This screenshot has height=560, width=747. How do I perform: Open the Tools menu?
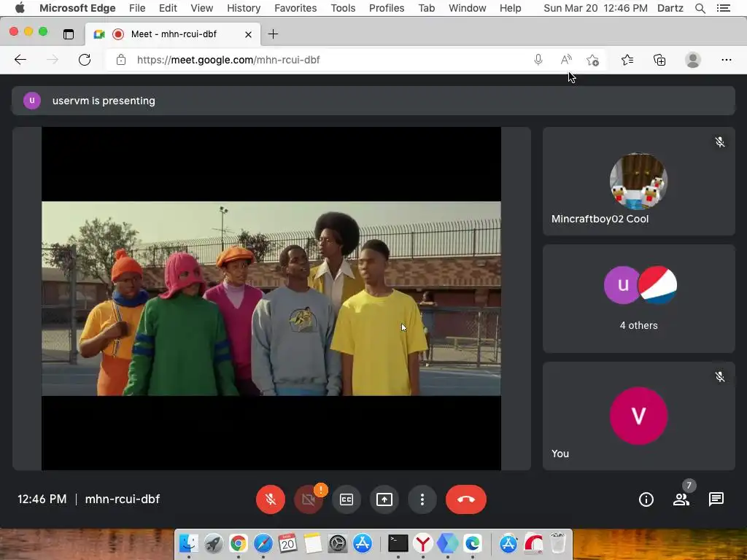[343, 8]
